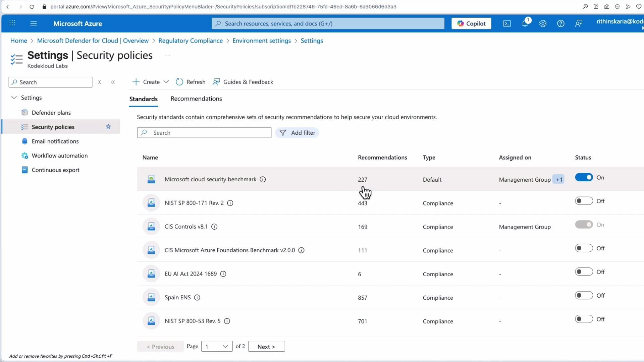
Task: Open the portal Settings gear
Action: (543, 23)
